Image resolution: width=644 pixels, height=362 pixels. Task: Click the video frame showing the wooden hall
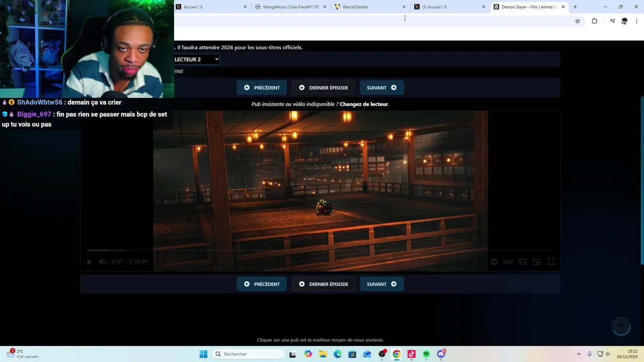pos(320,191)
